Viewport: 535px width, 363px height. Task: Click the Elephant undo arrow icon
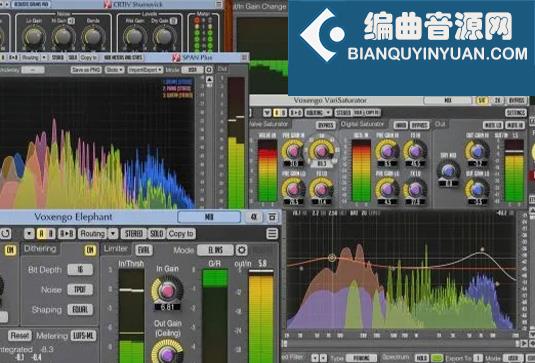point(5,234)
